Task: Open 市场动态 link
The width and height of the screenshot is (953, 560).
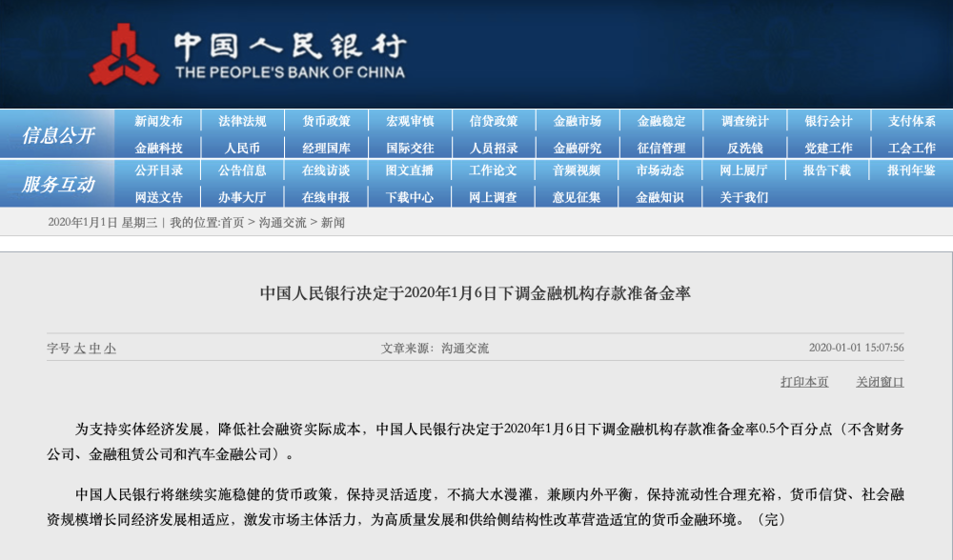Action: pos(660,170)
